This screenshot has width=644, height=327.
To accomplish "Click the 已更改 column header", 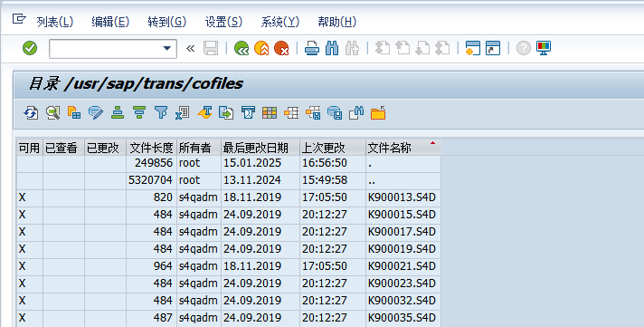I will (x=105, y=148).
